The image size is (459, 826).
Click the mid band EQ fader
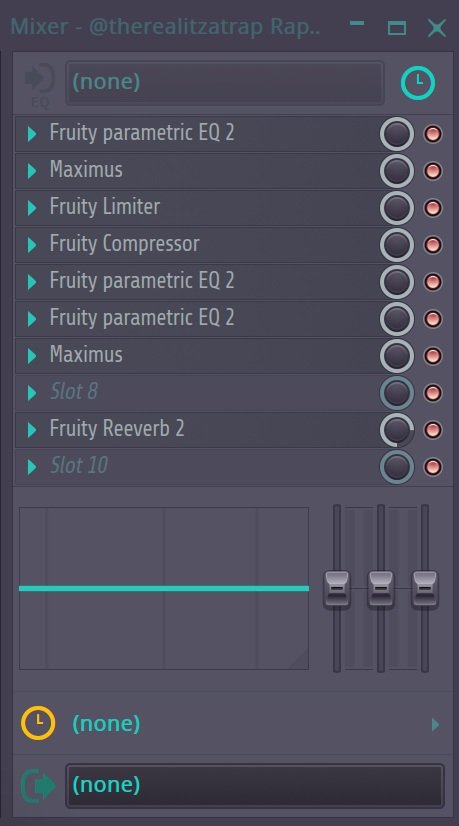(x=380, y=589)
